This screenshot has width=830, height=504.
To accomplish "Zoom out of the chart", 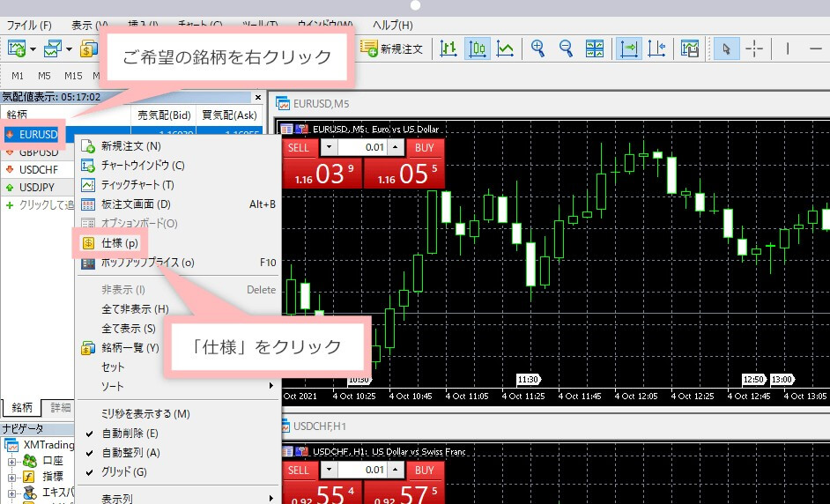I will 566,48.
